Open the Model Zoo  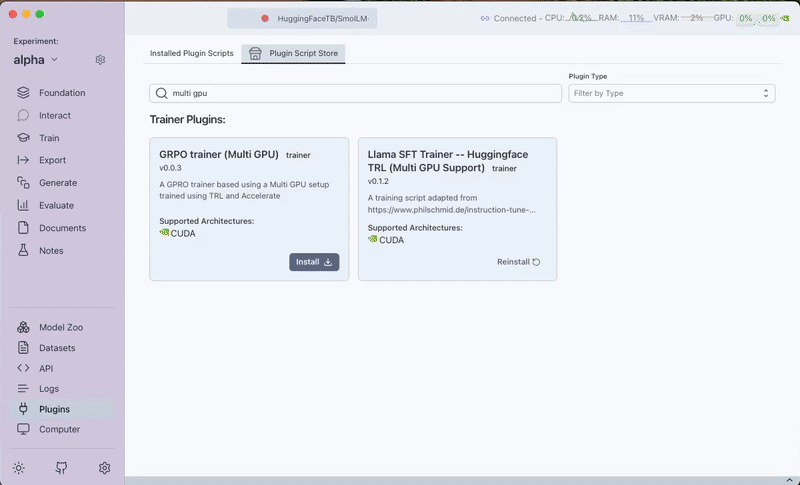[x=61, y=328]
